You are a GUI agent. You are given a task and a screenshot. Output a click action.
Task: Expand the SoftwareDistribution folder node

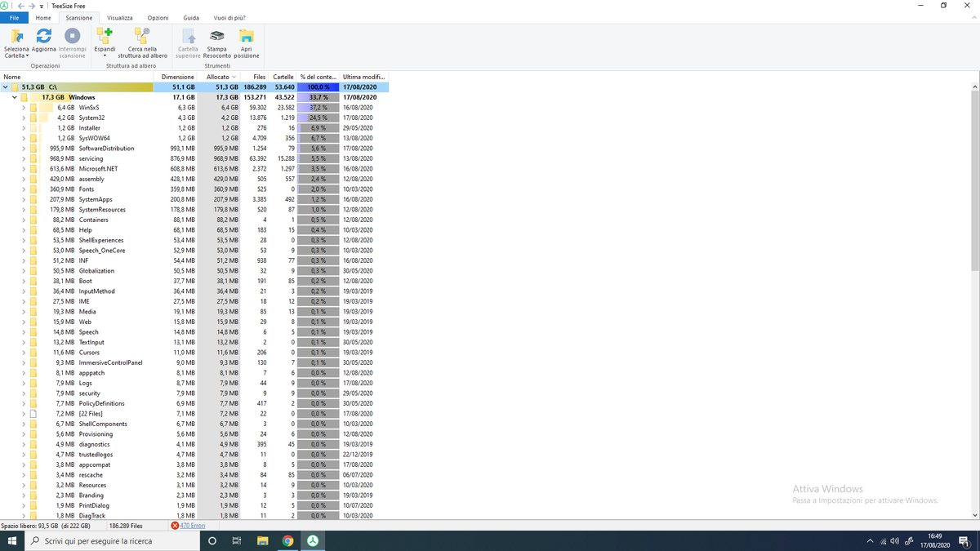(x=24, y=149)
